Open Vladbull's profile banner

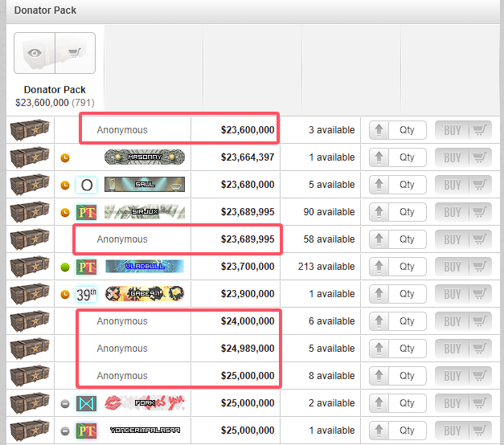pos(144,267)
